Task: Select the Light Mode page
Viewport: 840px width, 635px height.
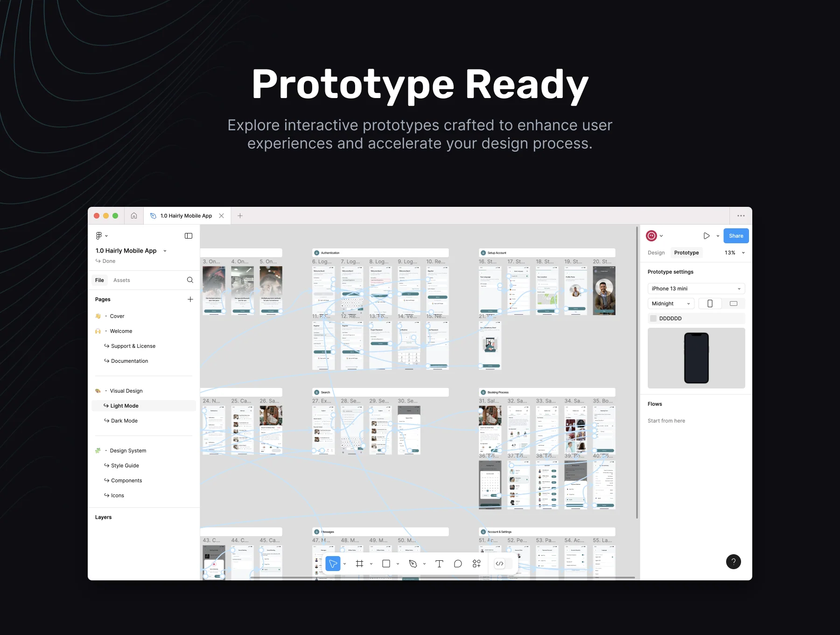Action: [x=144, y=406]
